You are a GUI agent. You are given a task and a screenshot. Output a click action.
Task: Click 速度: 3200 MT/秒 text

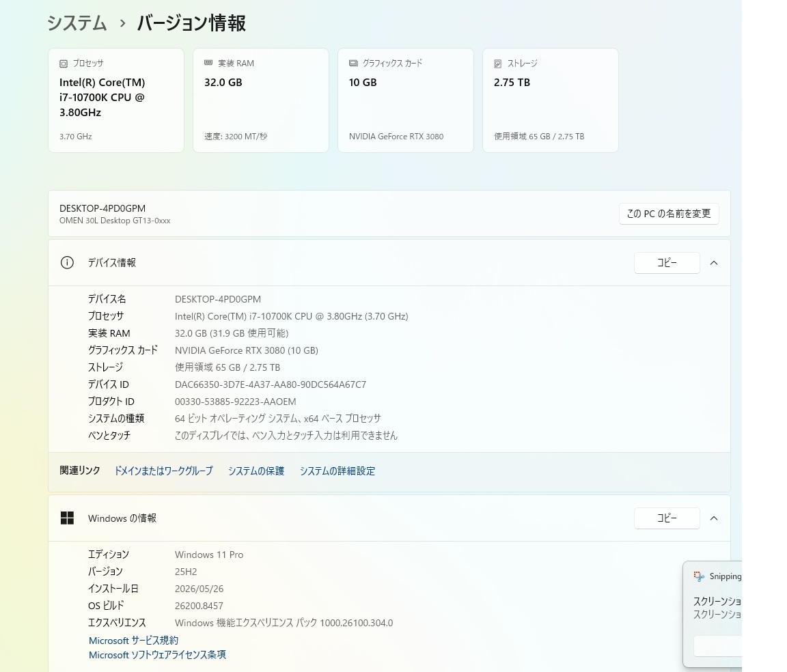pos(236,137)
